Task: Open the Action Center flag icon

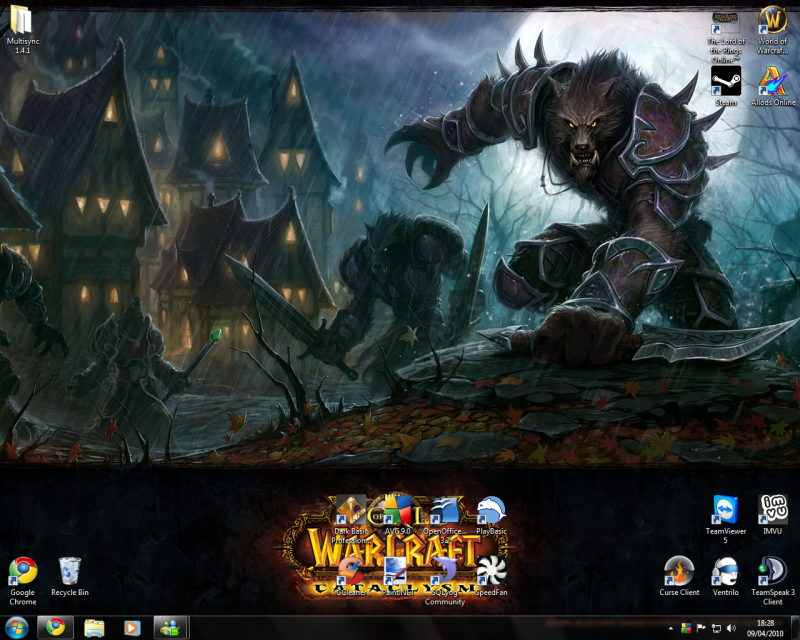Action: pyautogui.click(x=701, y=628)
